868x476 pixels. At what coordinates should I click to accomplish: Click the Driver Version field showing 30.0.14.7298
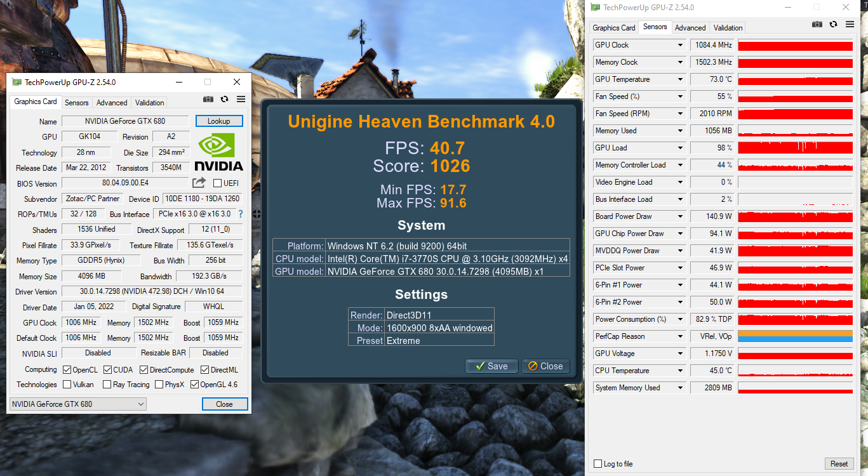pos(152,292)
